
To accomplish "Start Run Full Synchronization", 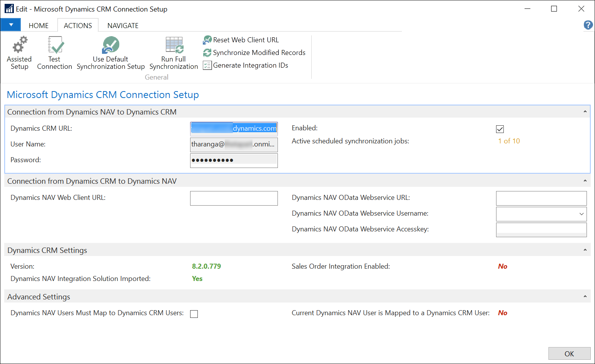I will pos(174,53).
